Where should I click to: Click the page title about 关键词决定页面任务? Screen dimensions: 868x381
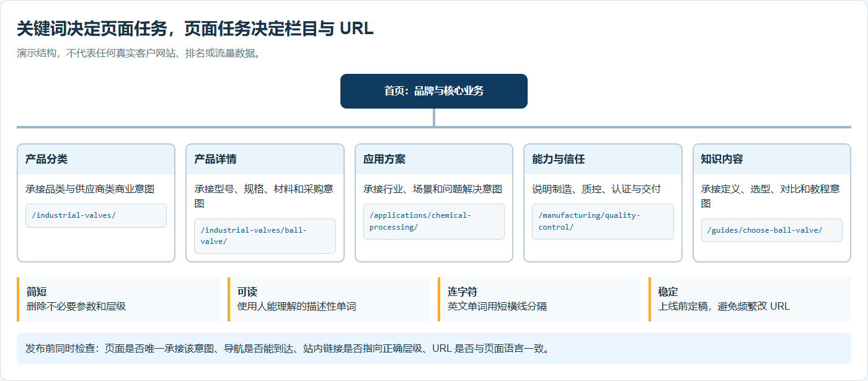(195, 29)
